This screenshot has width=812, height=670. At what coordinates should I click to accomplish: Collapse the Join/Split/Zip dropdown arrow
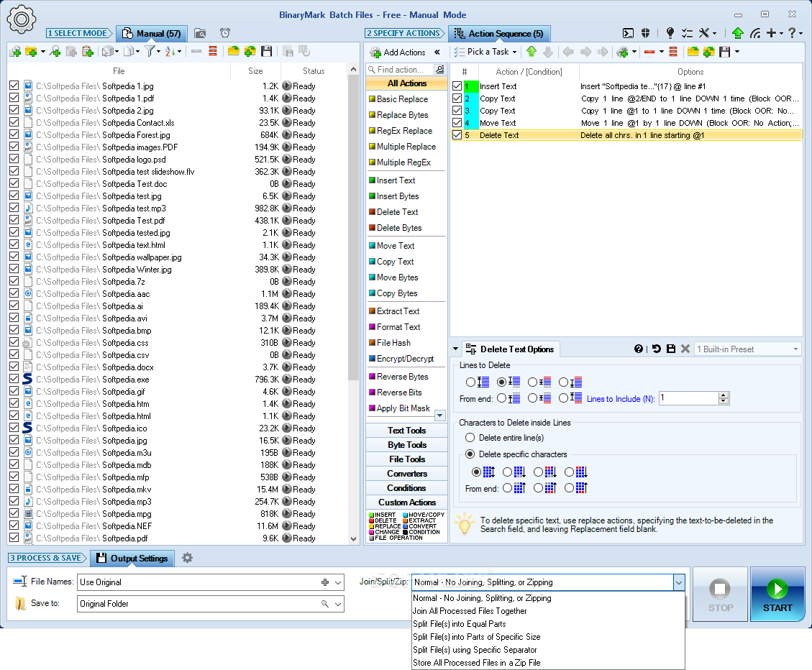(678, 582)
